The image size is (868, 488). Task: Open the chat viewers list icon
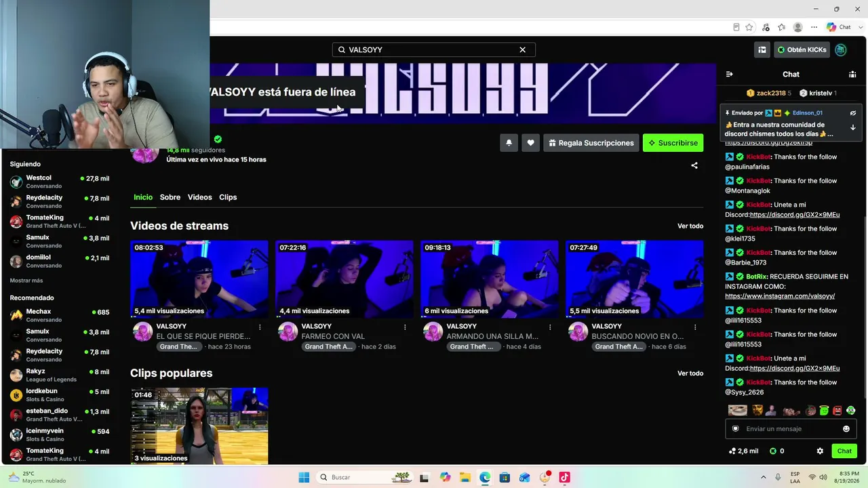click(x=852, y=74)
